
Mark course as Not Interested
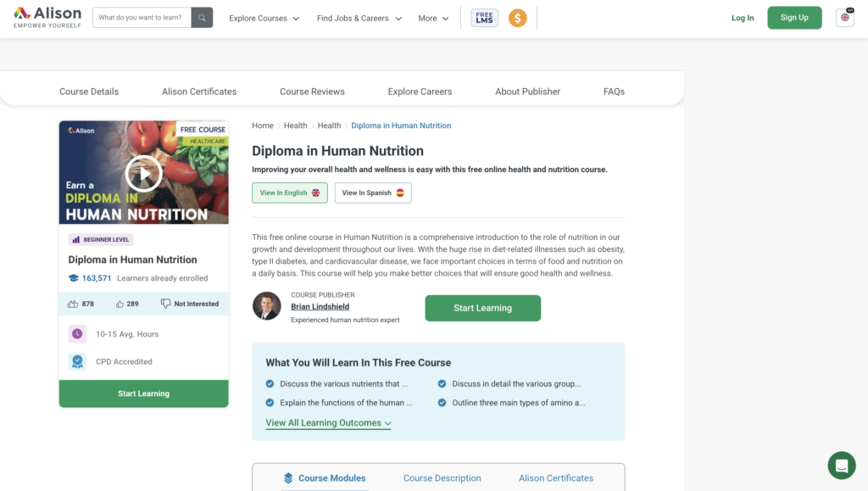[190, 304]
